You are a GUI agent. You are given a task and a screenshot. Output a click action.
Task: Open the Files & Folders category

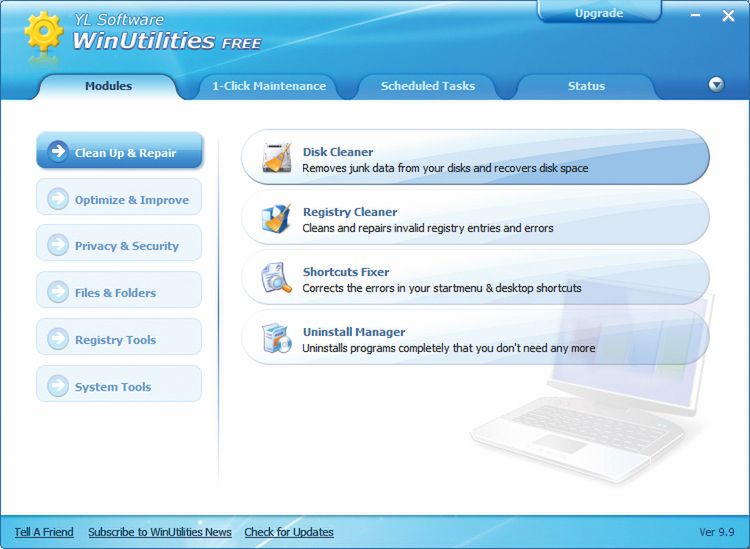(x=119, y=291)
